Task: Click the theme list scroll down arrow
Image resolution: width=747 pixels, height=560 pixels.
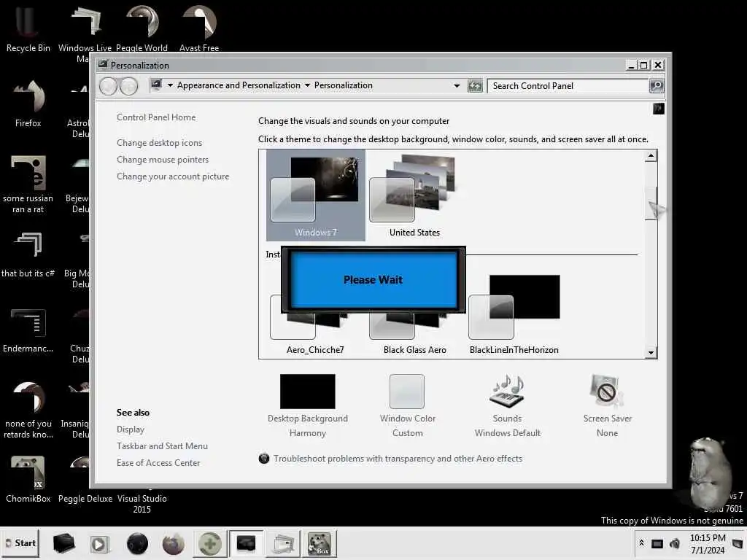Action: (x=651, y=352)
